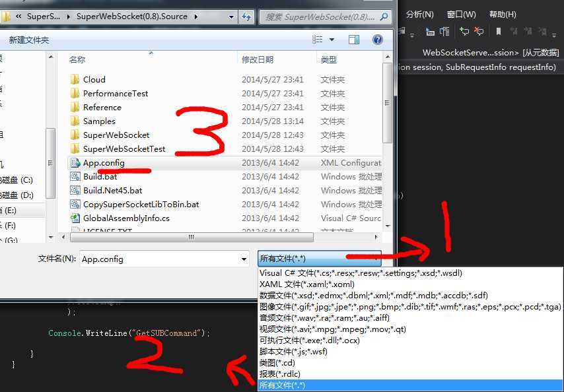Click the navigation pane scrollbar thumb
Image resolution: width=564 pixels, height=392 pixels.
(50, 163)
